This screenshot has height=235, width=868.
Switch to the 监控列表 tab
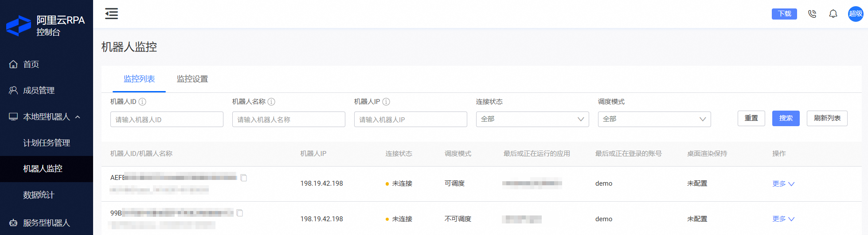139,79
